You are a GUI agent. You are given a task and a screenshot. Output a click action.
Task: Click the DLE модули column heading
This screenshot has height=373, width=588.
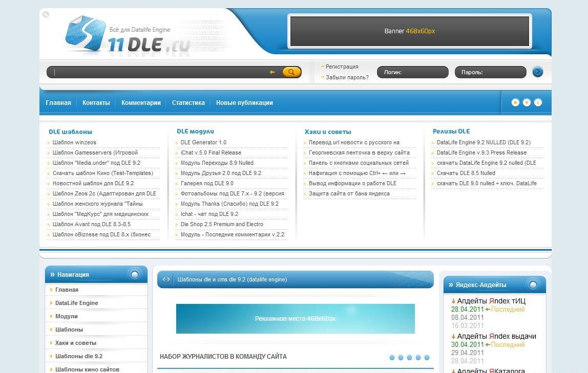(x=195, y=131)
